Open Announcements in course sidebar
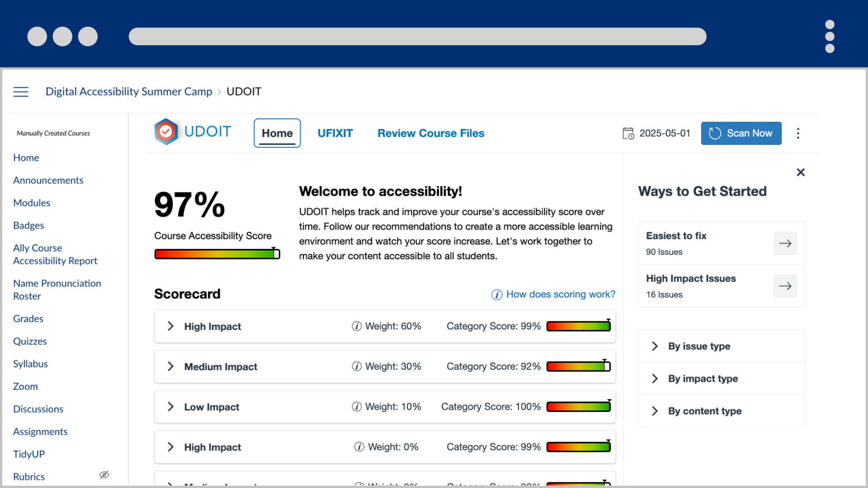 tap(48, 180)
